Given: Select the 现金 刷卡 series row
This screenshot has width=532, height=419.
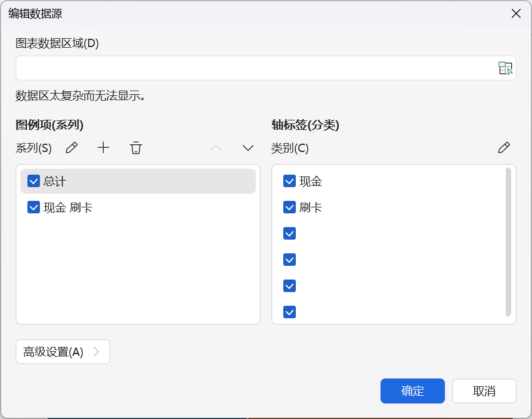Looking at the screenshot, I should pos(138,207).
